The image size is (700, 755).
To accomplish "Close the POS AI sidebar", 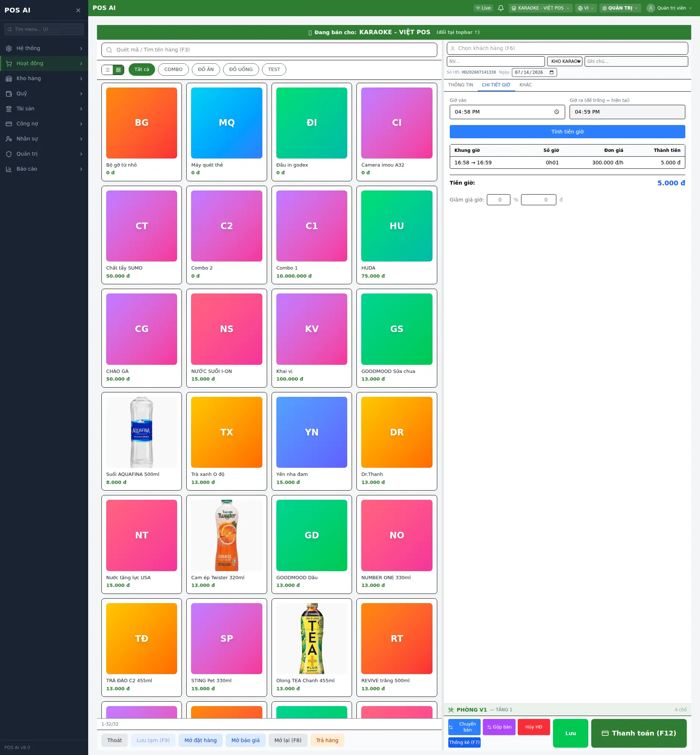I will pyautogui.click(x=78, y=10).
